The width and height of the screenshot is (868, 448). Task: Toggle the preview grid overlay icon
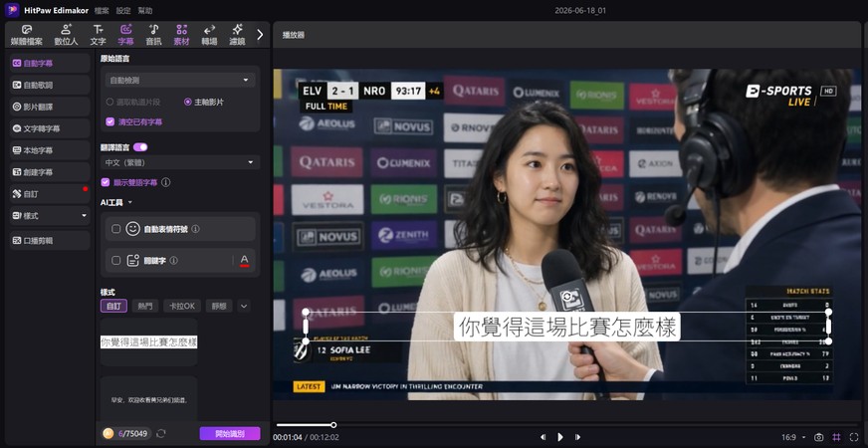pos(836,437)
